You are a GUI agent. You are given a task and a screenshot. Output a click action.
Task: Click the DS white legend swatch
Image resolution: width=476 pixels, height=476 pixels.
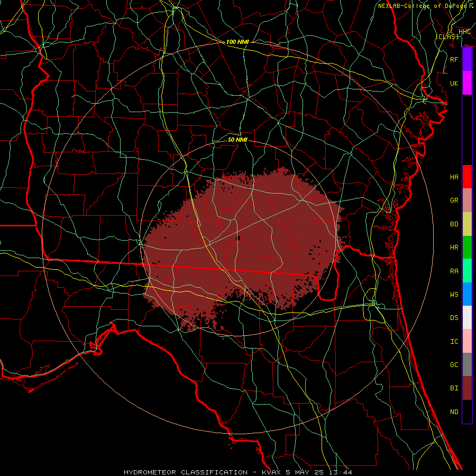click(467, 317)
